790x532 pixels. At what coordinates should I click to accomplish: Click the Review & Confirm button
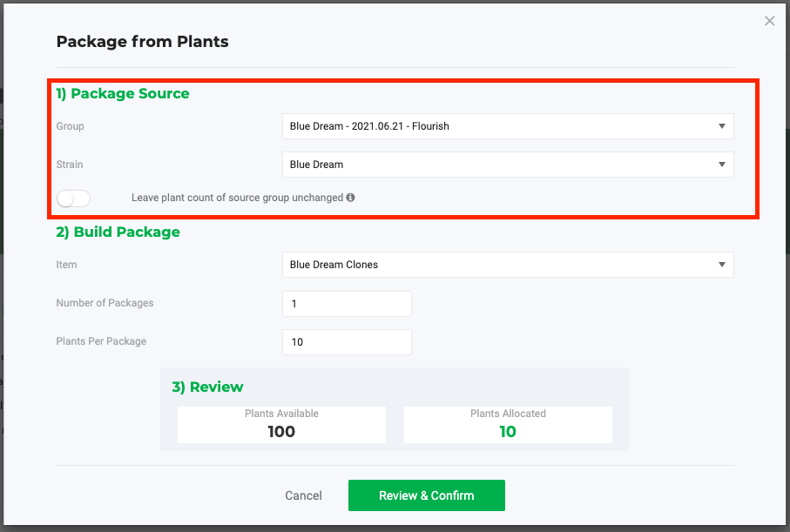(x=426, y=495)
